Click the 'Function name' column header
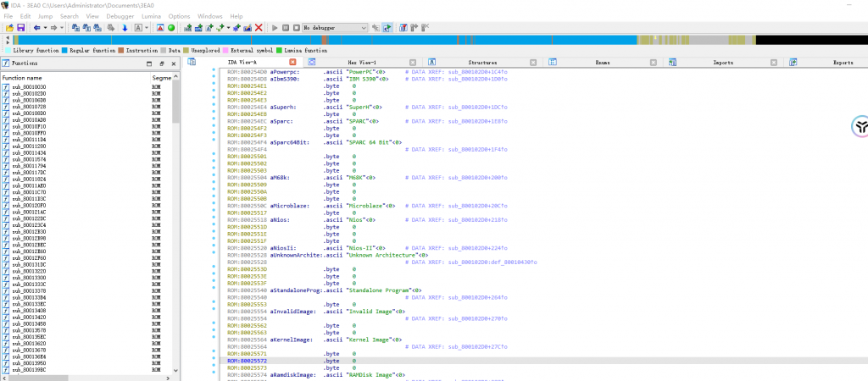The width and height of the screenshot is (868, 381). pyautogui.click(x=20, y=78)
